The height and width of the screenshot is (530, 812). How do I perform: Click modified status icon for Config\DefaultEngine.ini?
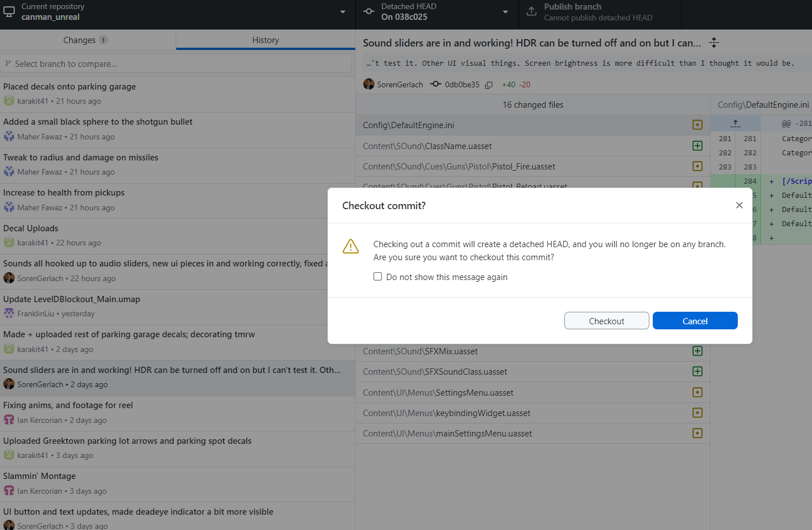(698, 125)
